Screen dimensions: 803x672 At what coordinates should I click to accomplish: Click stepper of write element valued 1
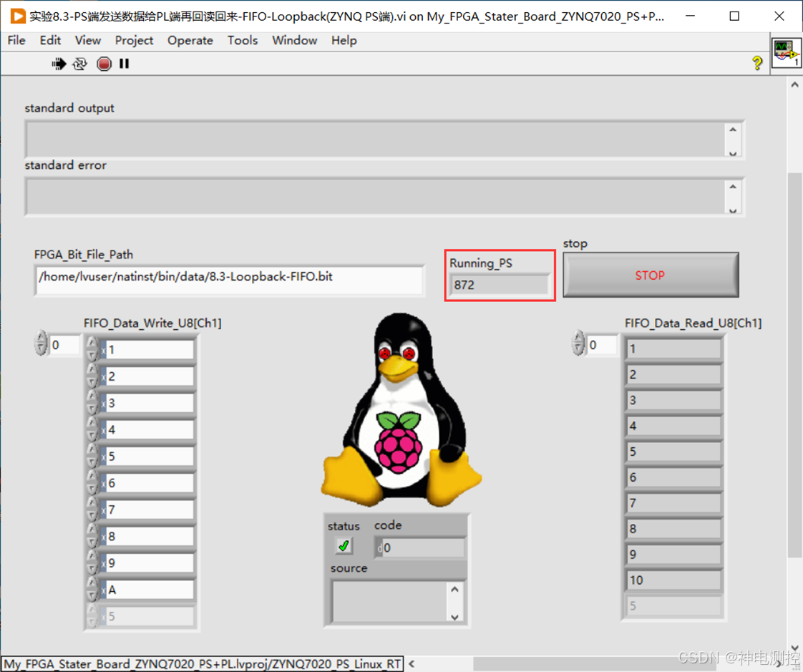pyautogui.click(x=92, y=349)
